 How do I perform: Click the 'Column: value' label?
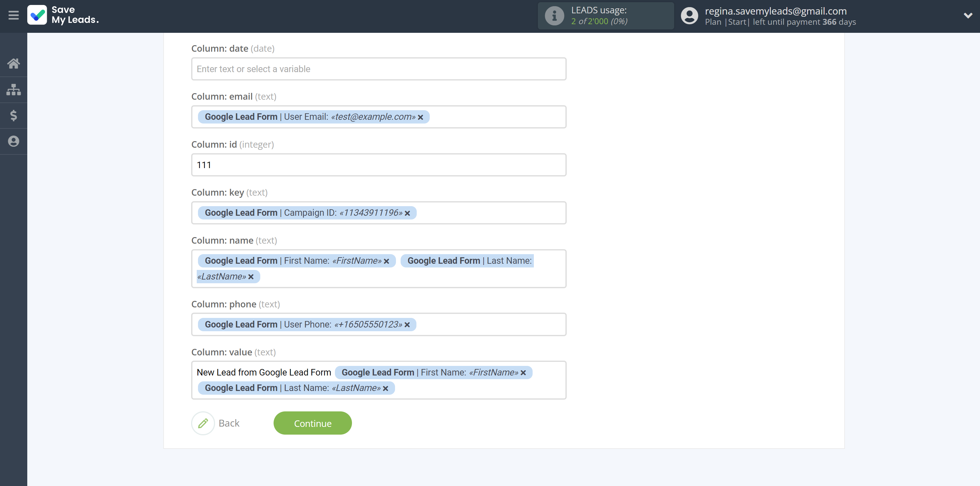click(x=222, y=352)
